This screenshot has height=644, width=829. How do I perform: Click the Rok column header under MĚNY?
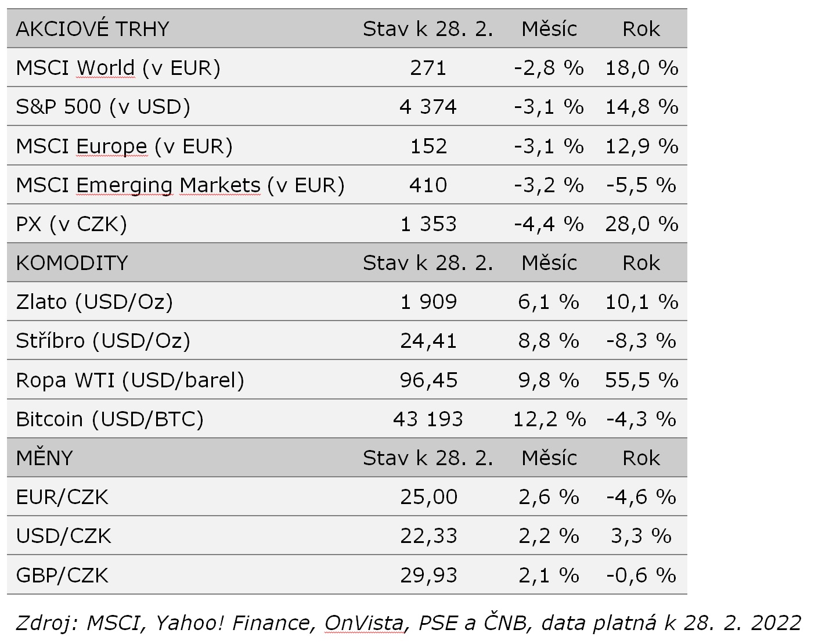[x=641, y=458]
